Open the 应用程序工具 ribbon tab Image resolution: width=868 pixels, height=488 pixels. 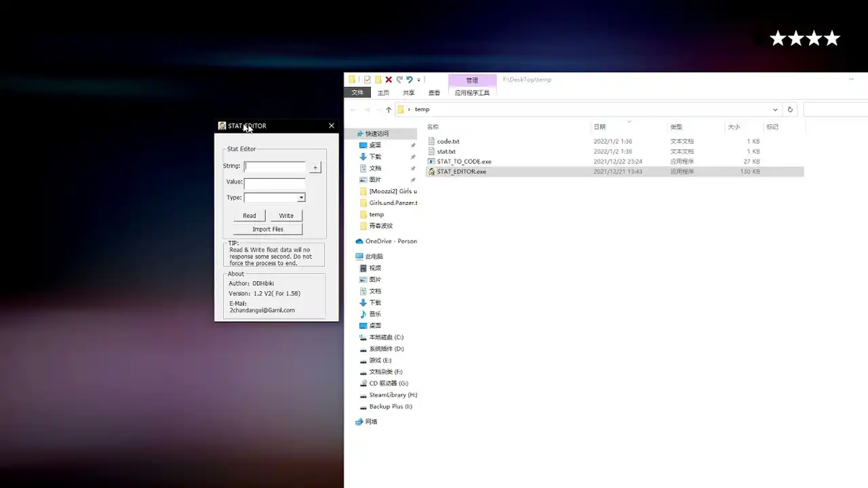pos(472,93)
